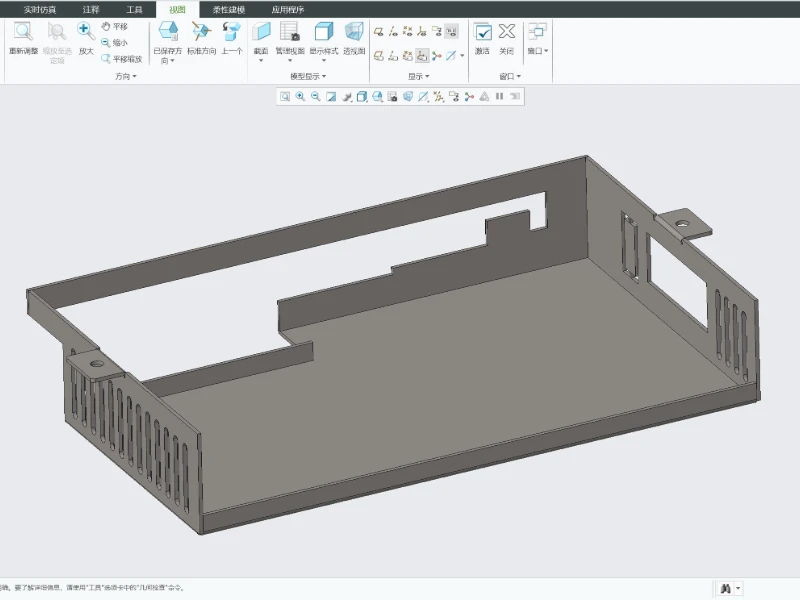Open the 显示样式 (Display Style) dropdown
The width and height of the screenshot is (800, 600).
[323, 61]
